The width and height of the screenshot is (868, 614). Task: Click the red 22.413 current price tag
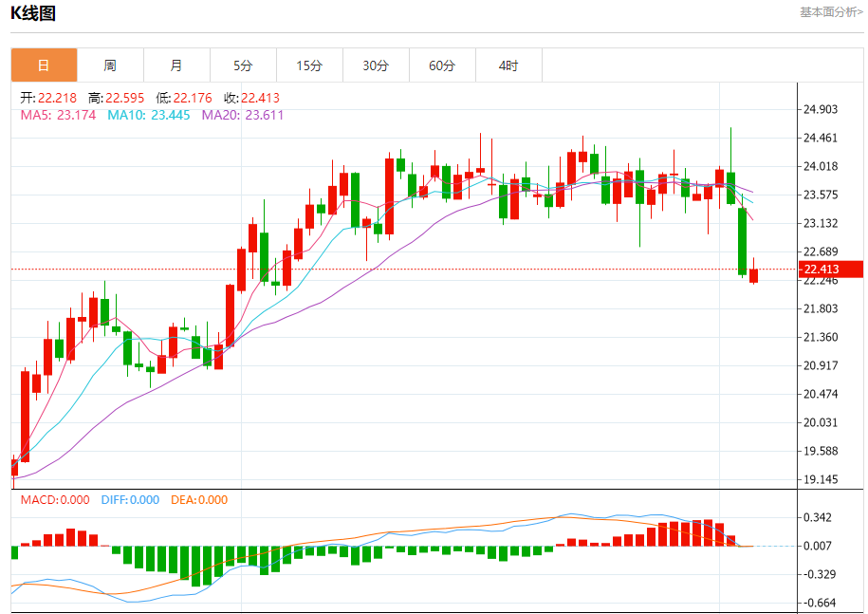[831, 270]
